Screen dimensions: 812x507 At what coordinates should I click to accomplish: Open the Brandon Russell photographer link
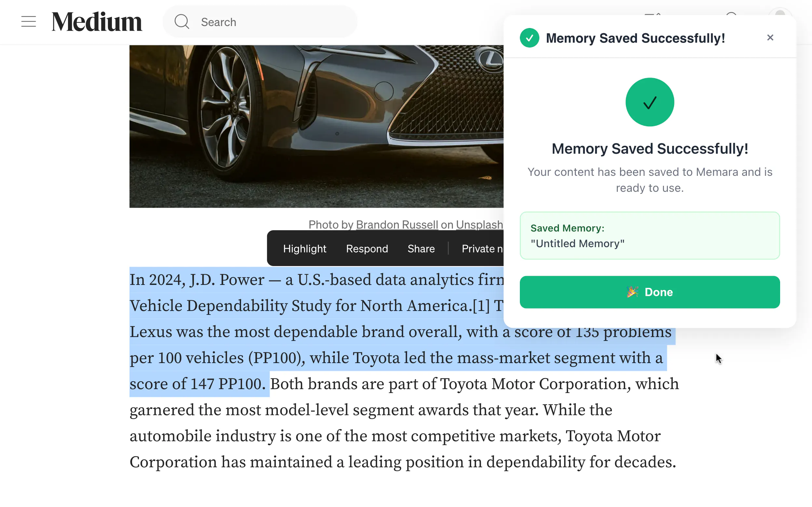(397, 224)
